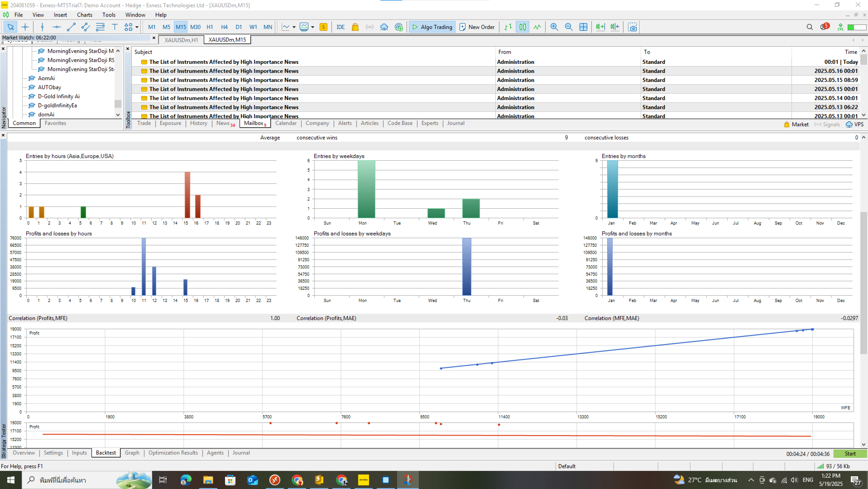Screen dimensions: 868x489
Task: Open the IDE MetaEditor icon
Action: tap(340, 27)
